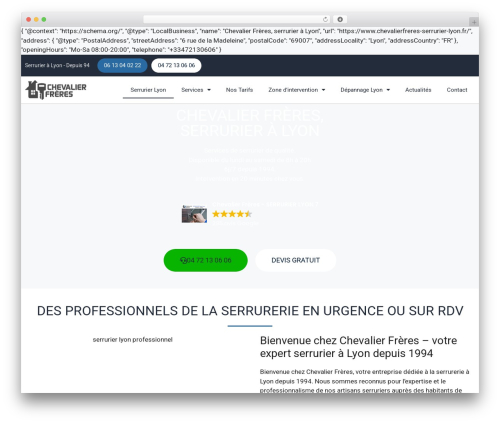This screenshot has height=423, width=500.
Task: Expand the Zone d'intervention dropdown arrow
Action: [x=323, y=90]
